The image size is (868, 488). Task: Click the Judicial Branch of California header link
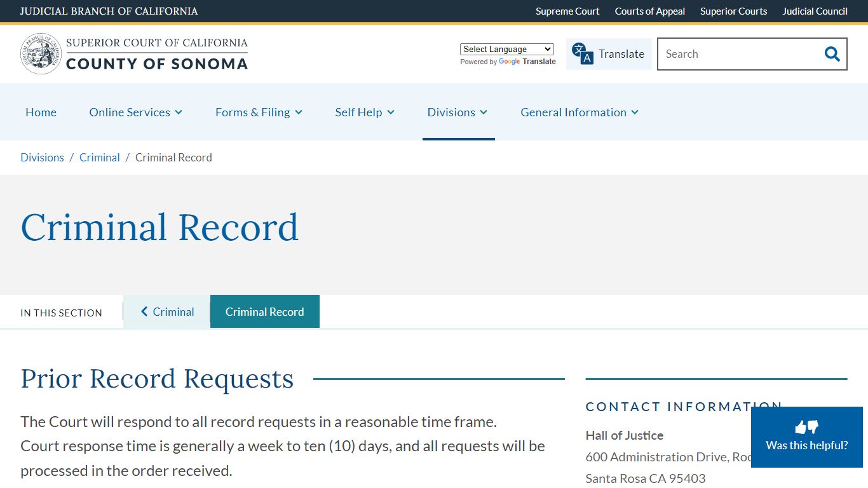click(x=109, y=11)
